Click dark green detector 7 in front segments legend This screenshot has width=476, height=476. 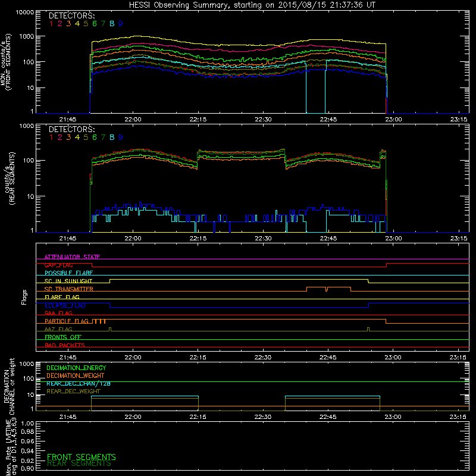click(103, 23)
